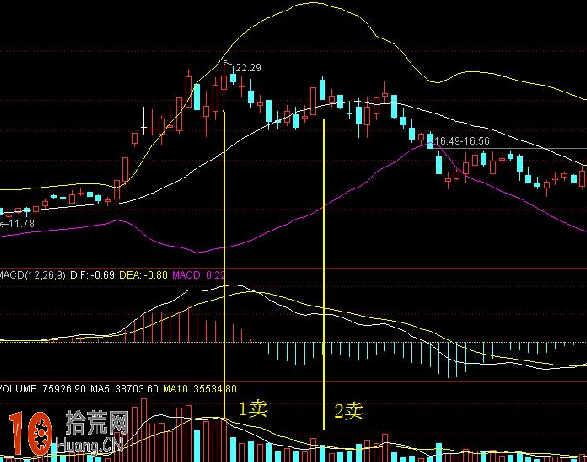587x462 pixels.
Task: Click the purple MACD 0.22 readout
Action: (x=198, y=276)
